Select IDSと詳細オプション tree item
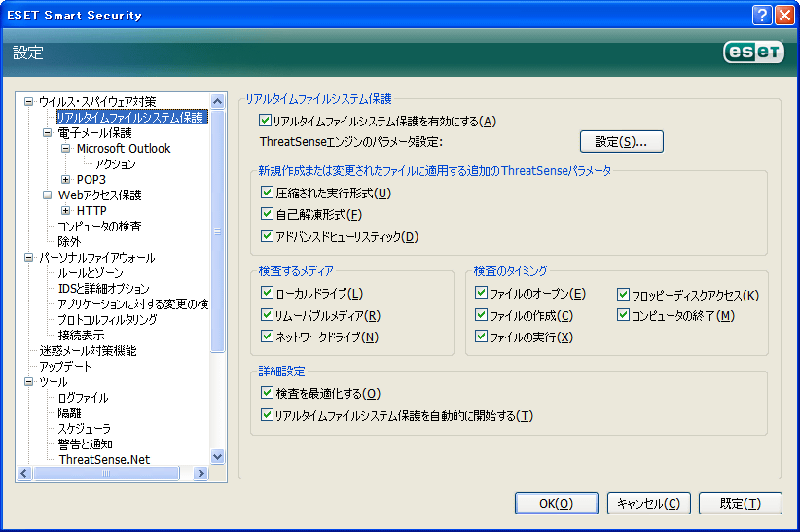800x532 pixels. 103,289
